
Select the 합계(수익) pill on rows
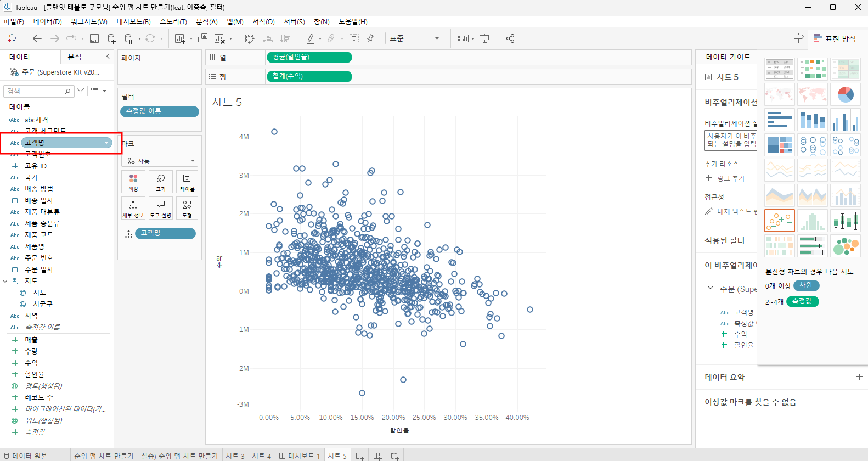pyautogui.click(x=309, y=76)
